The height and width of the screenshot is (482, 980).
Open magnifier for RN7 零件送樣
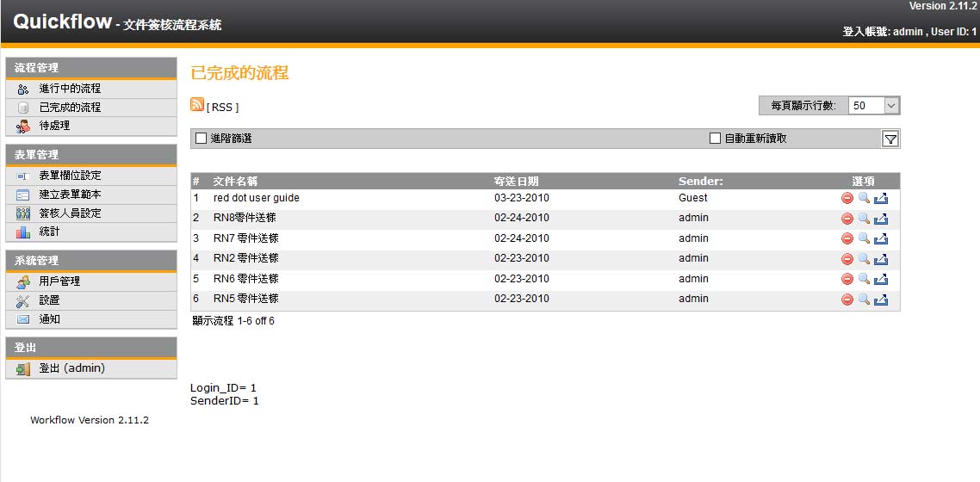(x=864, y=238)
